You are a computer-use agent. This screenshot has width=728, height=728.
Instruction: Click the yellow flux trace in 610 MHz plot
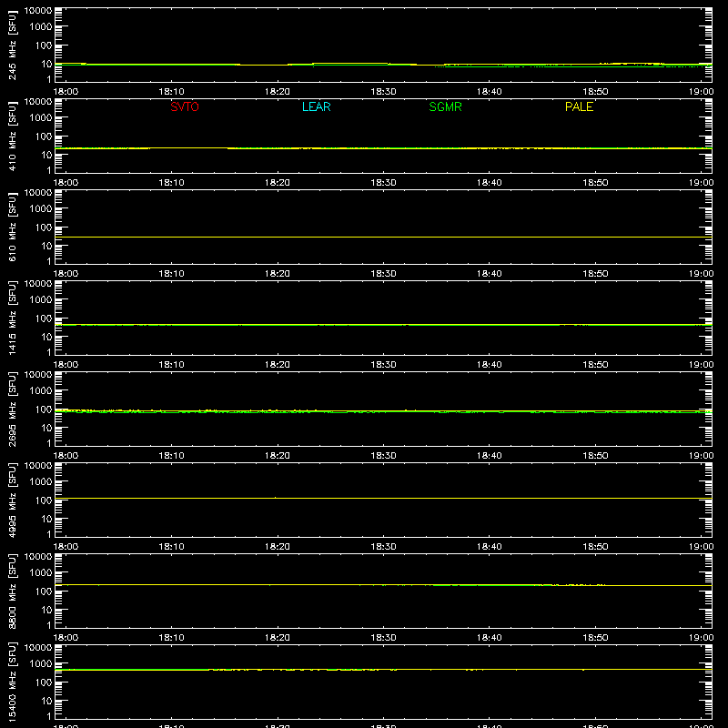click(383, 238)
